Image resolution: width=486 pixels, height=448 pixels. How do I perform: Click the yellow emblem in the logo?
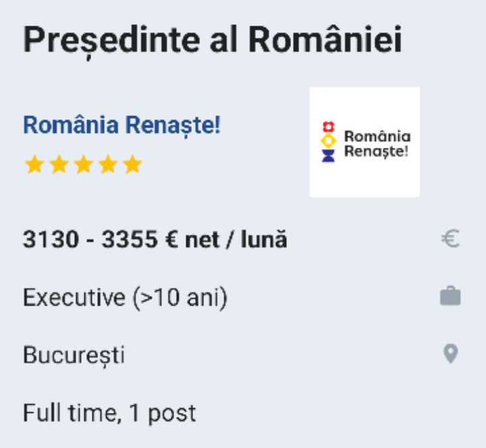pyautogui.click(x=329, y=140)
